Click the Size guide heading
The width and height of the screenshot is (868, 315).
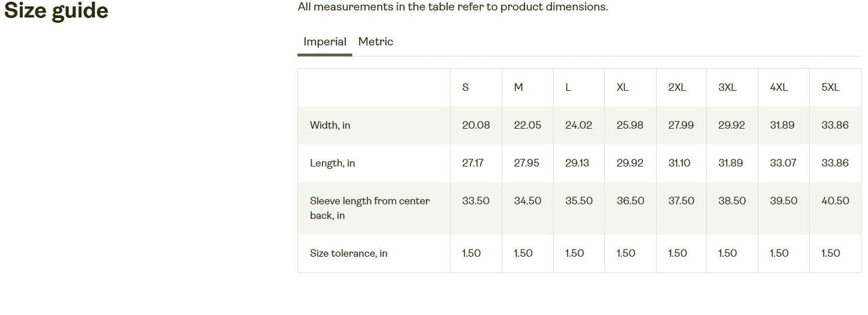[56, 11]
